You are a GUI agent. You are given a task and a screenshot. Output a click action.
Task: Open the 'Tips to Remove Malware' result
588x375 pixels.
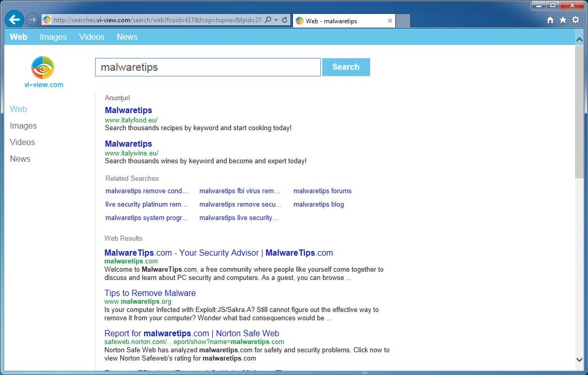150,293
